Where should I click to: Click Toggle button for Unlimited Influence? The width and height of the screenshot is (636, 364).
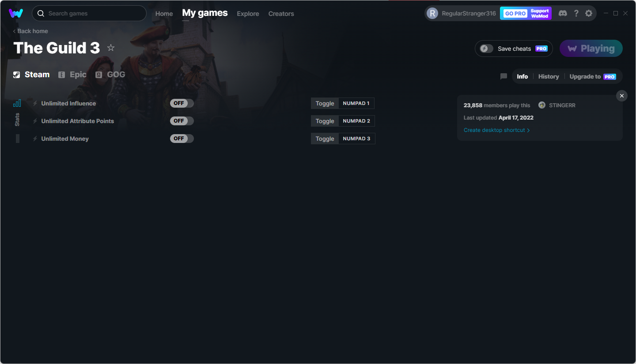click(325, 103)
